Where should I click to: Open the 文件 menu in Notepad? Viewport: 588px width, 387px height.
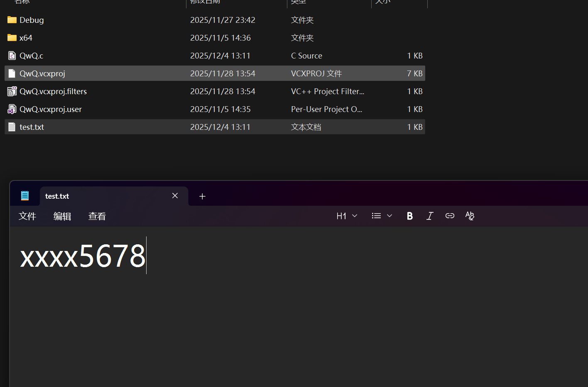(x=27, y=216)
